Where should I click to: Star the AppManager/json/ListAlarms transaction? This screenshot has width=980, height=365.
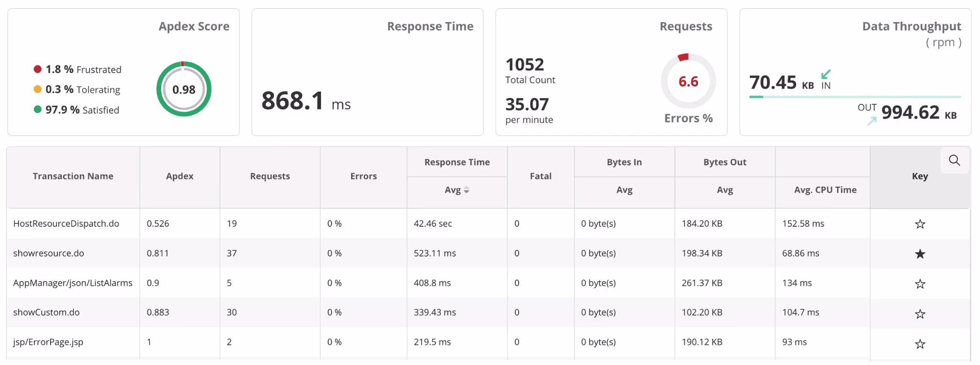point(920,284)
